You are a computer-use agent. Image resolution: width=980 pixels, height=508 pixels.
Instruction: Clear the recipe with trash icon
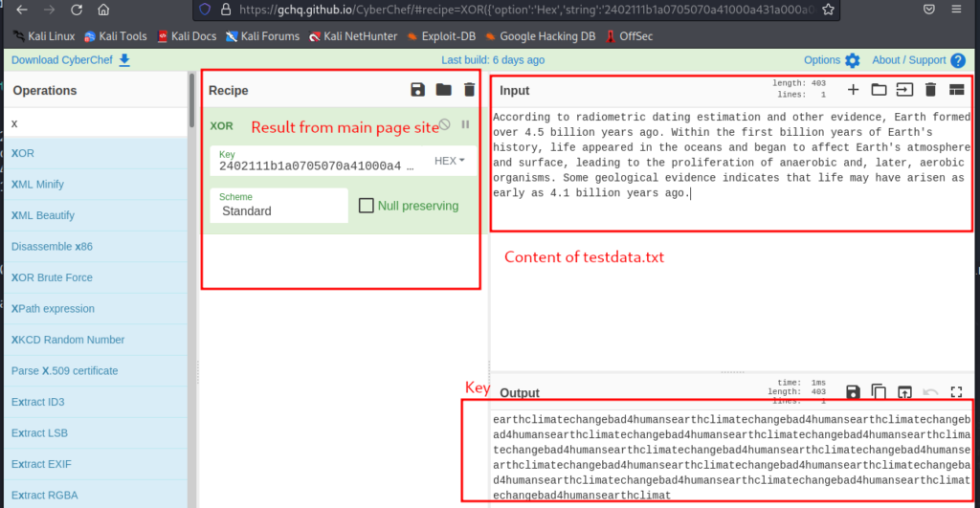coord(469,90)
